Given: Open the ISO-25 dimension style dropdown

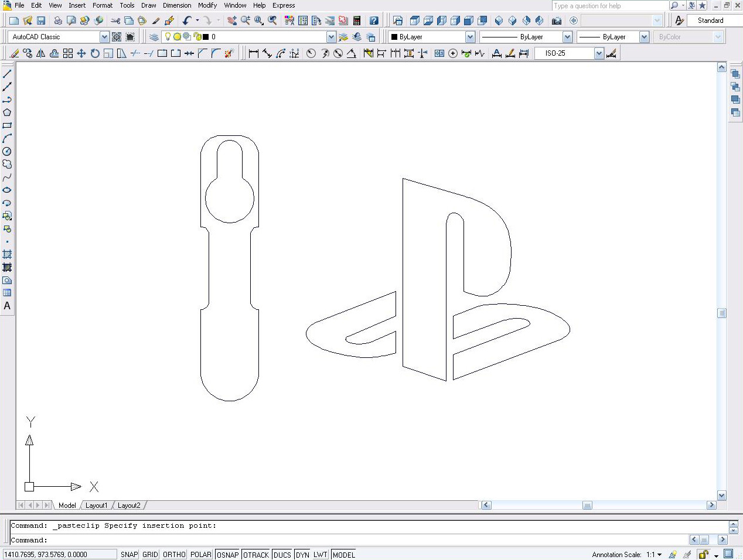Looking at the screenshot, I should coord(599,53).
